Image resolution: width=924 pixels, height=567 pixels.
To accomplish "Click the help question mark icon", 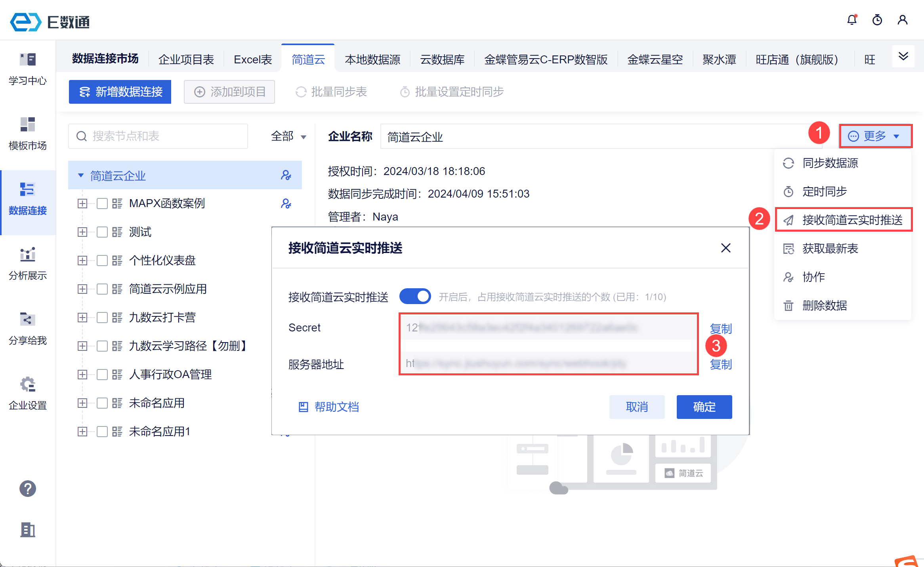I will [28, 489].
